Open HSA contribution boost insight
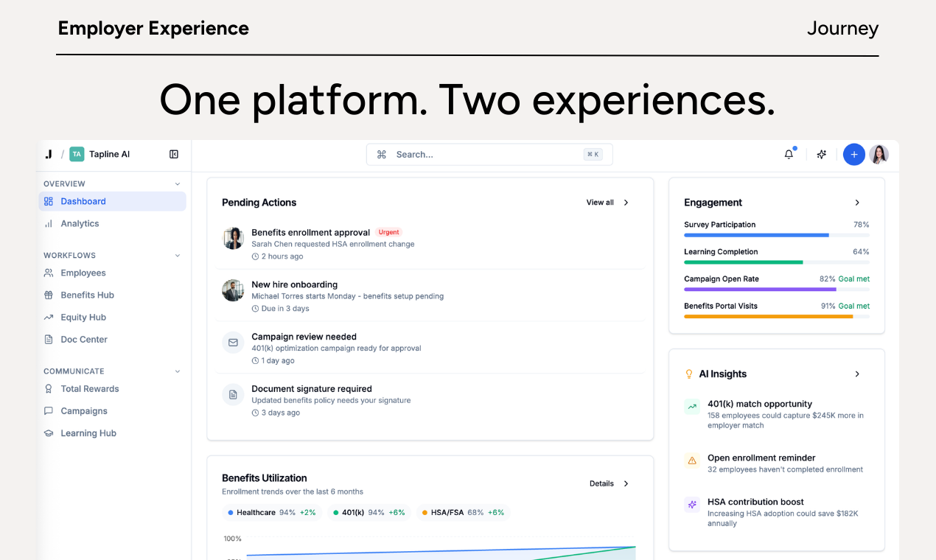 click(777, 512)
